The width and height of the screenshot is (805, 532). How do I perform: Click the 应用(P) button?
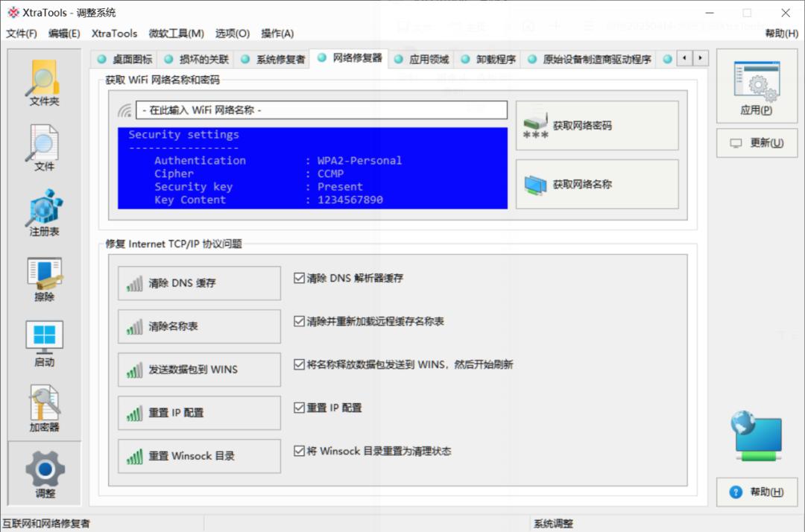pos(757,86)
